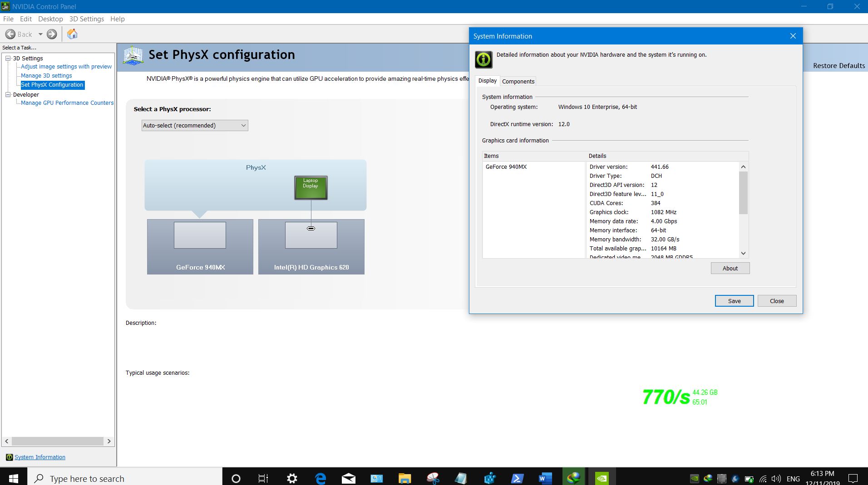Image resolution: width=868 pixels, height=485 pixels.
Task: Open Cortana from the taskbar
Action: tap(236, 478)
